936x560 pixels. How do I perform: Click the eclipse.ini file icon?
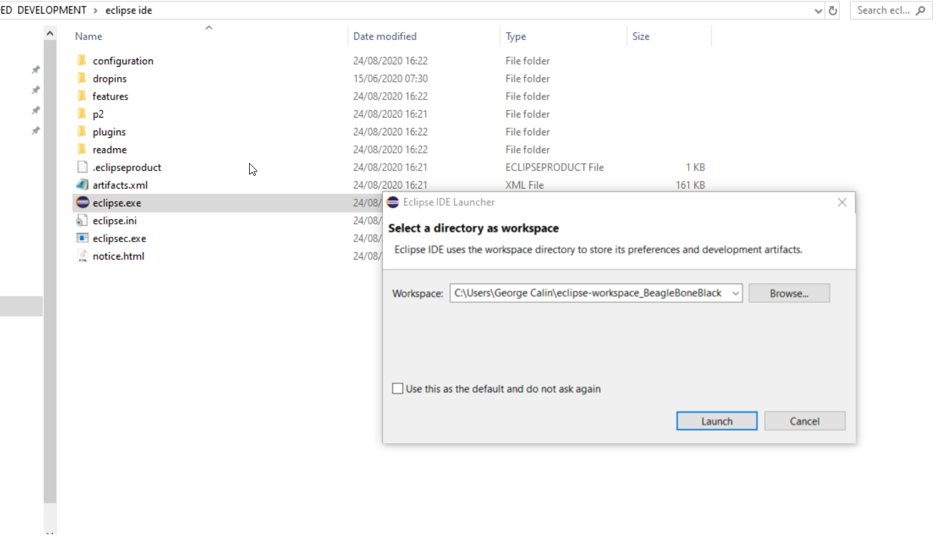tap(83, 220)
